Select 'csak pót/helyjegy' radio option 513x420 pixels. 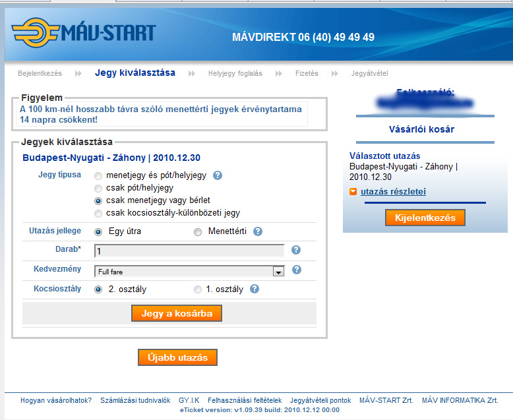click(x=98, y=188)
